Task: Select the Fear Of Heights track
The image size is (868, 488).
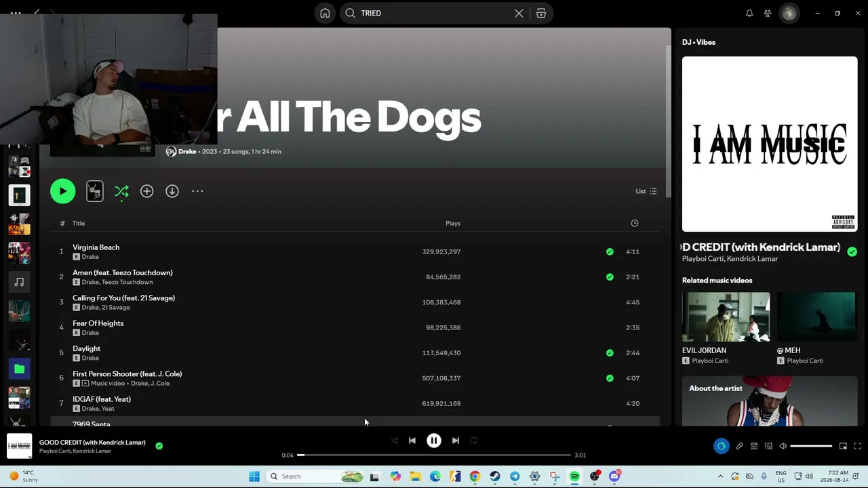Action: tap(98, 323)
